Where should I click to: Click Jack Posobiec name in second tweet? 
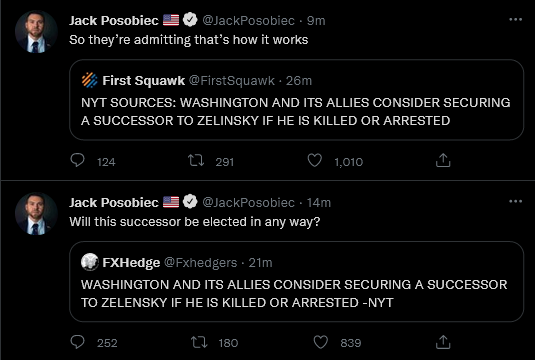114,202
